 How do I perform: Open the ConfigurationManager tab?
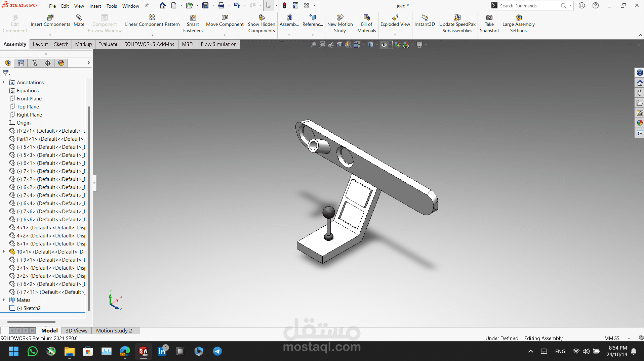(34, 63)
